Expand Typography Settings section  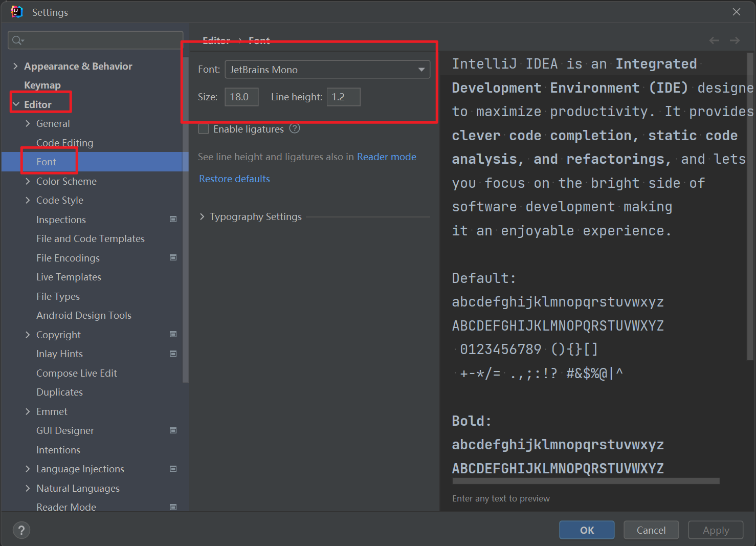[x=202, y=216]
